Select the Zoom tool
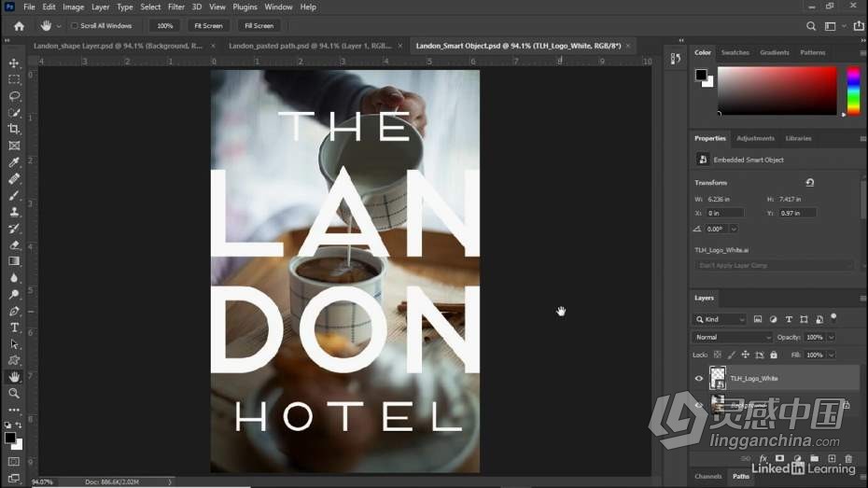Screen dimensions: 868x488 [14, 394]
